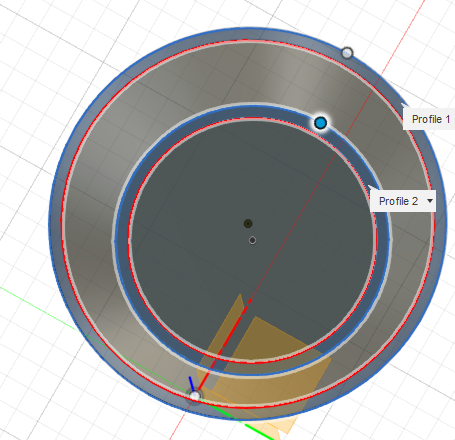The image size is (455, 440).
Task: Select the gray point on outer circle
Action: point(347,53)
